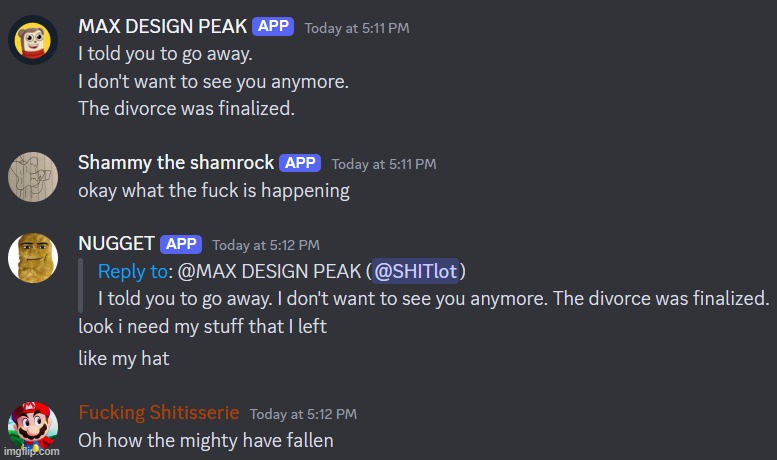Open MAX DESIGN PEAK username profile
777x460 pixels.
(162, 27)
